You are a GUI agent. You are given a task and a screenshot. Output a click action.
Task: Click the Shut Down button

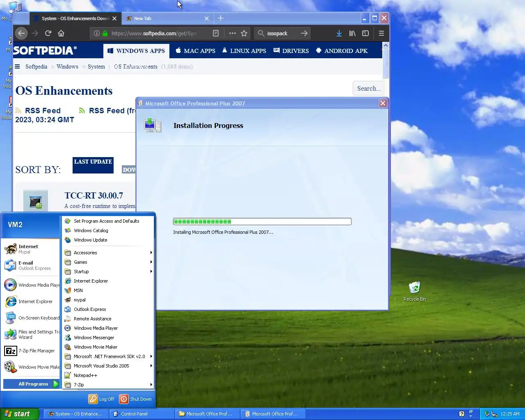pos(136,399)
